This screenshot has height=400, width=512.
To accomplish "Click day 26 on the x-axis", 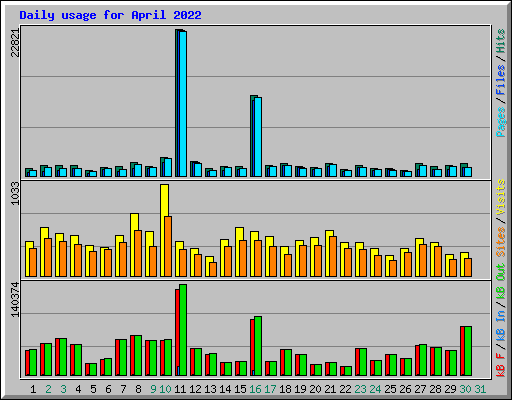I will point(405,389).
